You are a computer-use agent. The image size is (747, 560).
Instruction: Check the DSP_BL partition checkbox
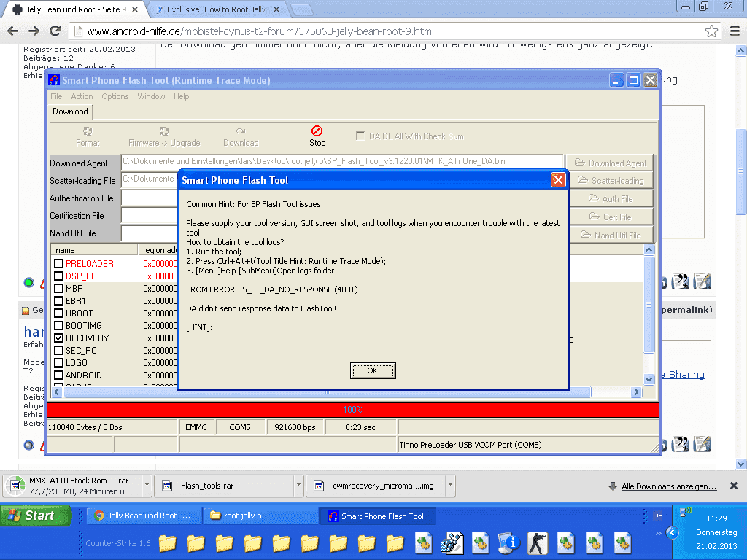[x=58, y=276]
